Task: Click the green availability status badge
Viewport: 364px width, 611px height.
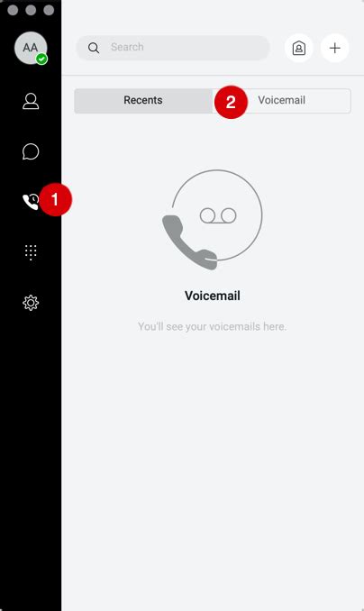Action: pos(41,59)
